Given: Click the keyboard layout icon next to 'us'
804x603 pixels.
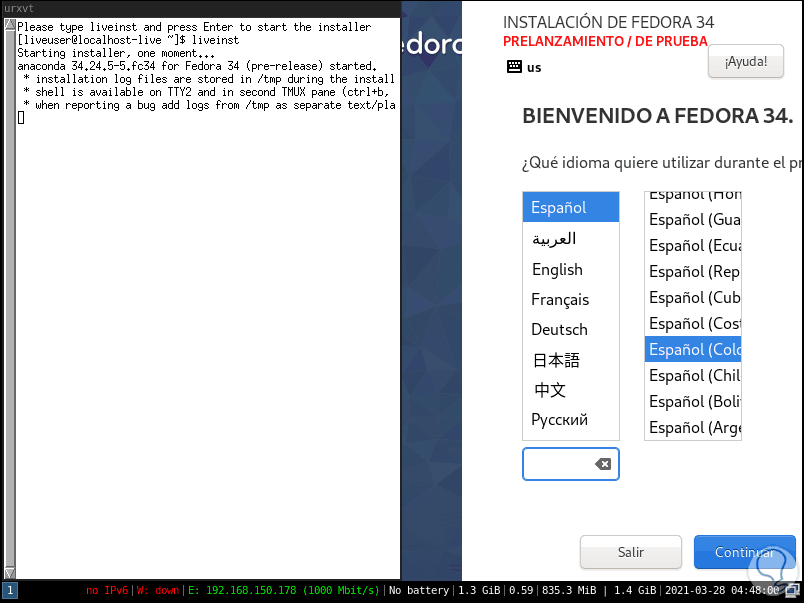Looking at the screenshot, I should [x=514, y=67].
